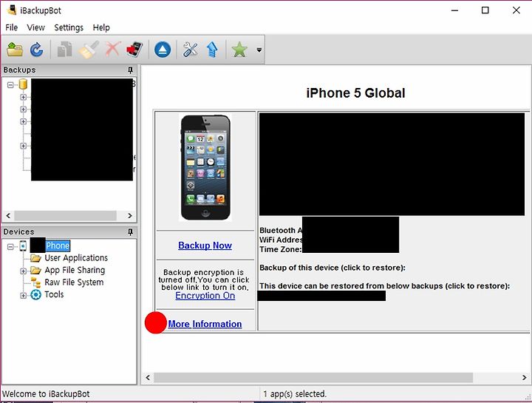Expand the Tools node in Devices
532x403 pixels.
(x=23, y=295)
